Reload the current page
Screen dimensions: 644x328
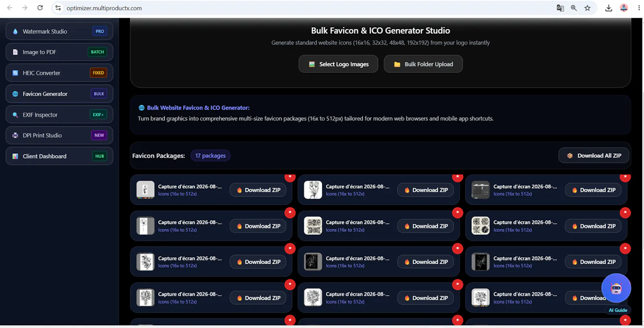[x=40, y=8]
